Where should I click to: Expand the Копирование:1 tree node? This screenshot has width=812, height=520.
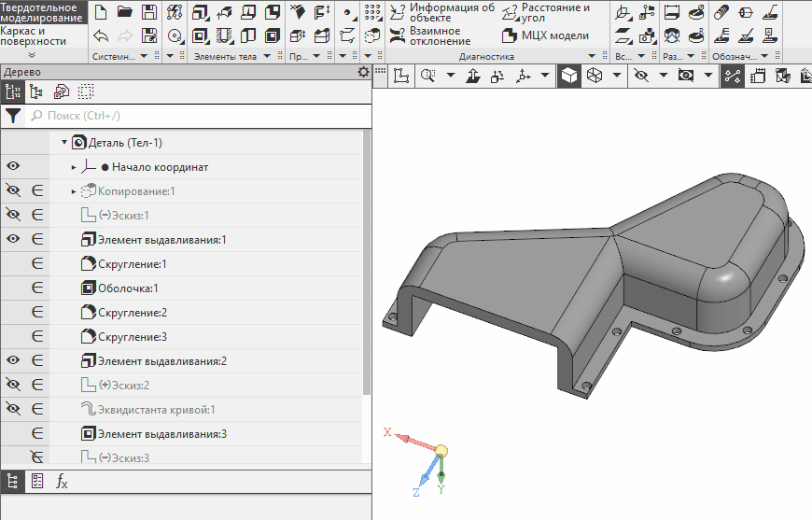coord(74,191)
